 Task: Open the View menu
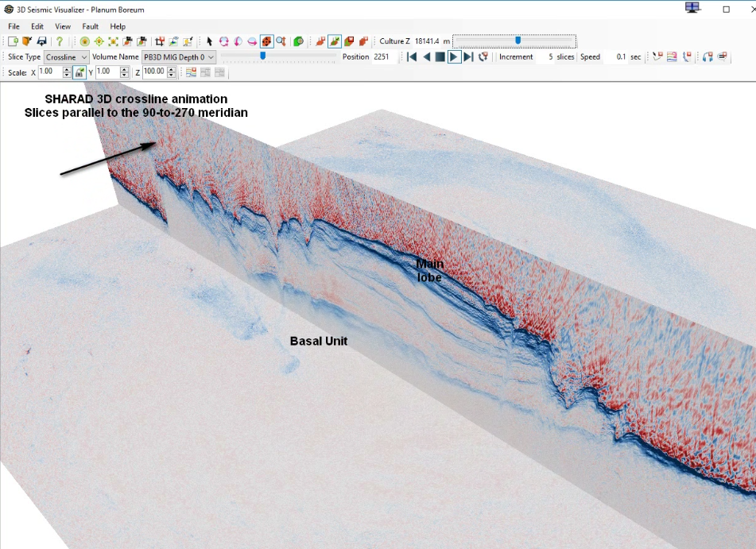[63, 26]
